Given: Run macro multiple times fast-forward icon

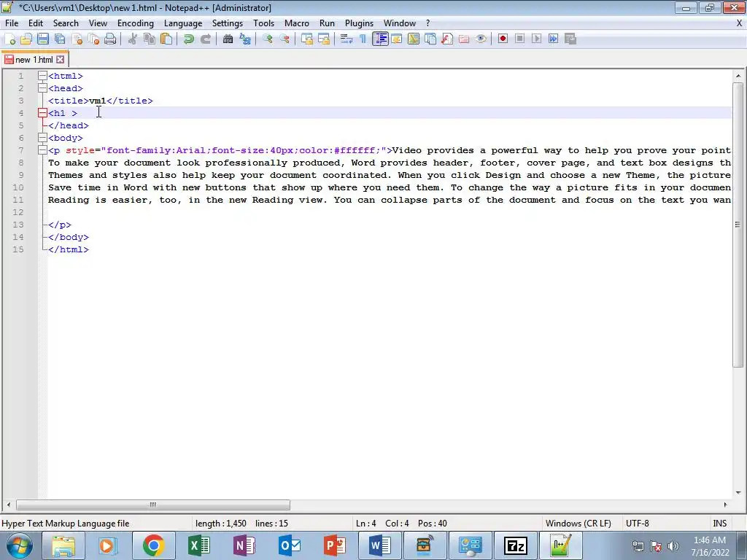Looking at the screenshot, I should 553,39.
